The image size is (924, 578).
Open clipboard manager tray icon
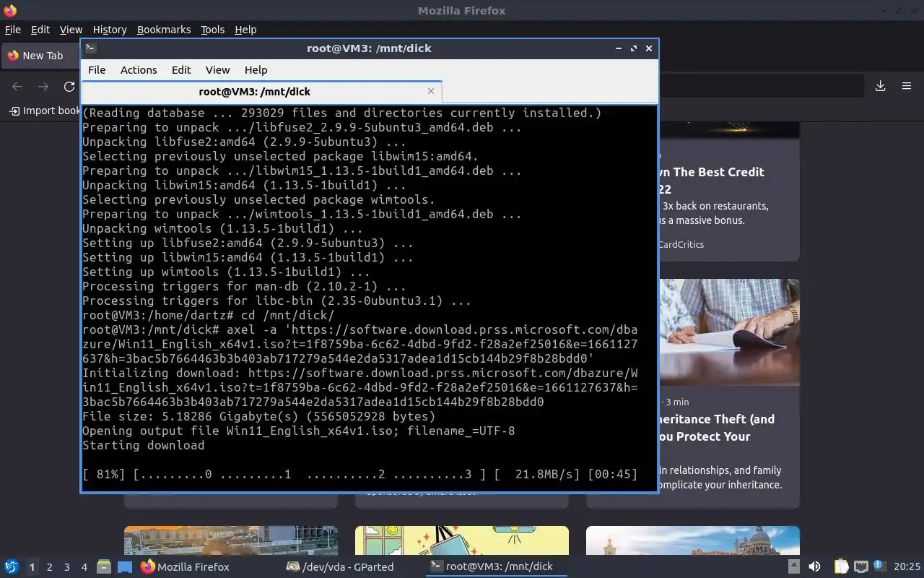click(841, 567)
